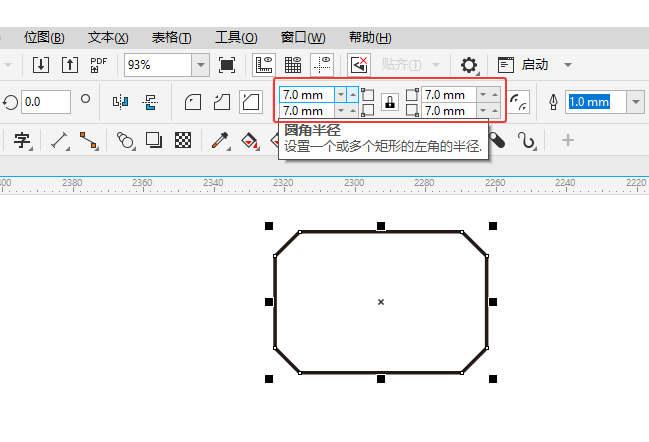Toggle show grid icon

(x=293, y=65)
